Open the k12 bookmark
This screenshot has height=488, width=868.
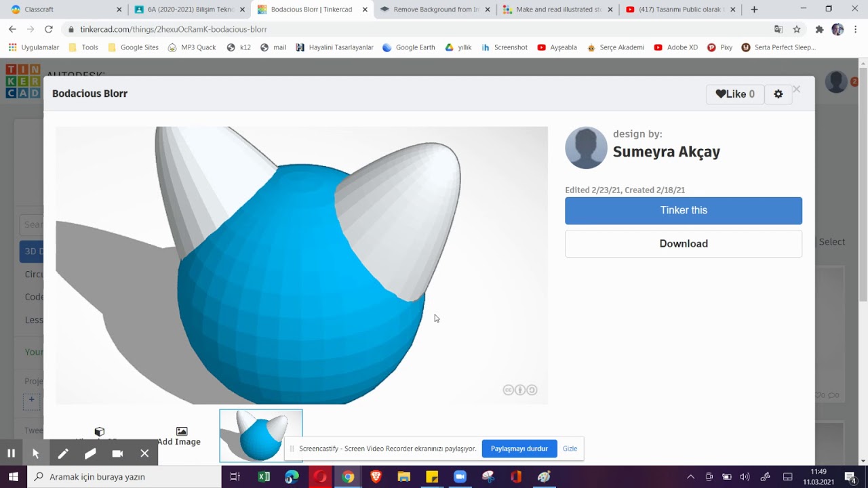click(239, 47)
